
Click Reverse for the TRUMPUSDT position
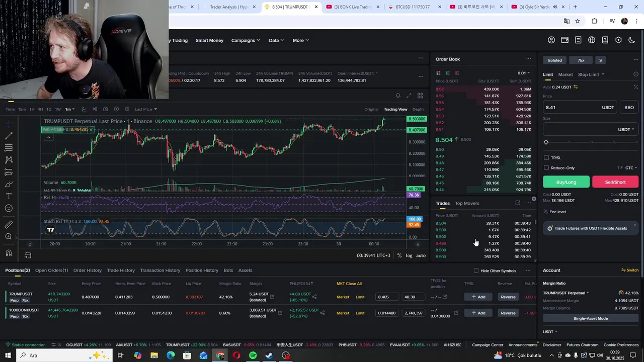[x=508, y=297]
